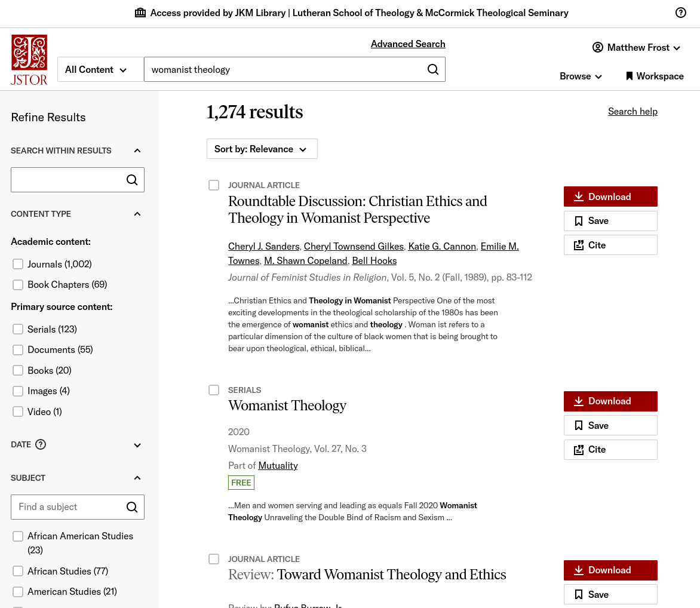Open the All Content dropdown

100,69
